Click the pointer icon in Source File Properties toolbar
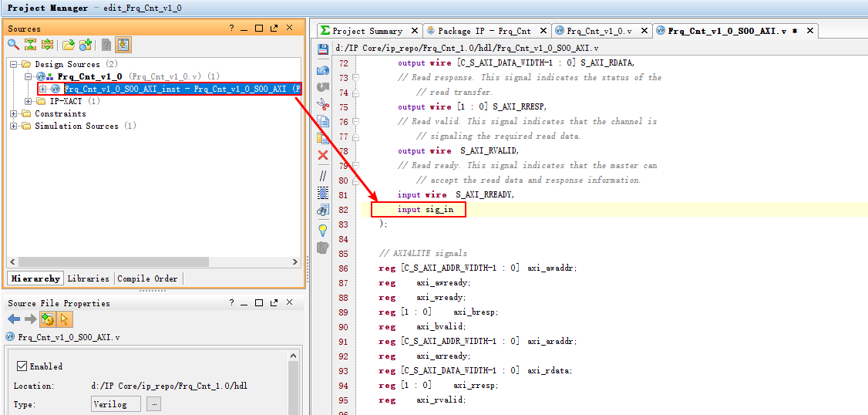 65,319
